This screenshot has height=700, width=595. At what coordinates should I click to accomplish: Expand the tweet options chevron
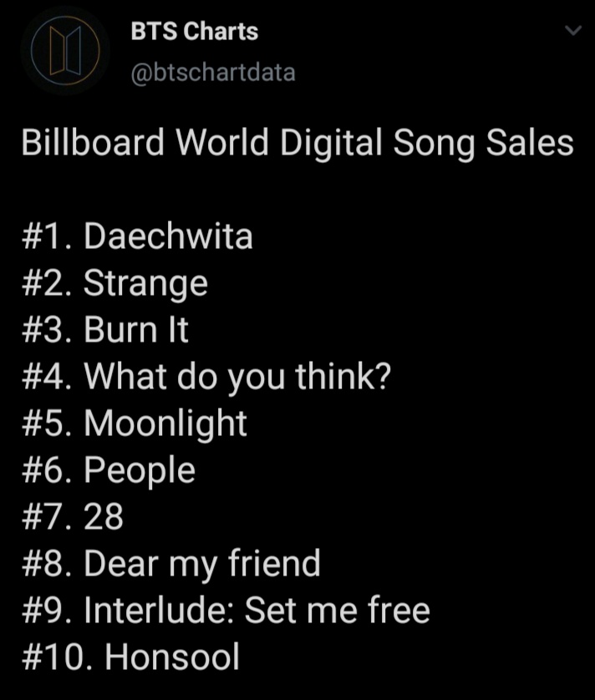(573, 30)
